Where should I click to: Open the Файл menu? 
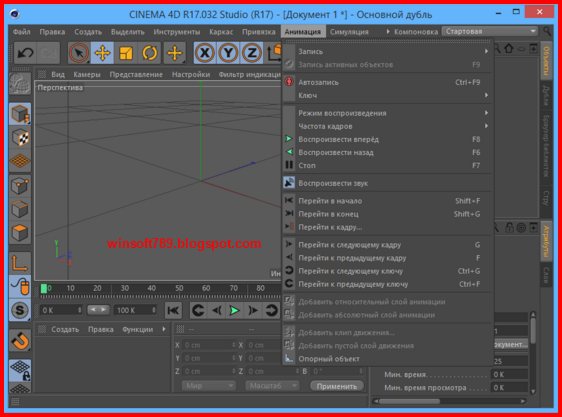(22, 32)
